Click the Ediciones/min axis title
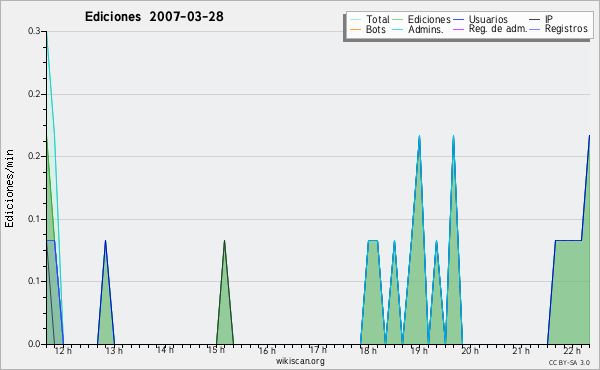 click(x=9, y=188)
